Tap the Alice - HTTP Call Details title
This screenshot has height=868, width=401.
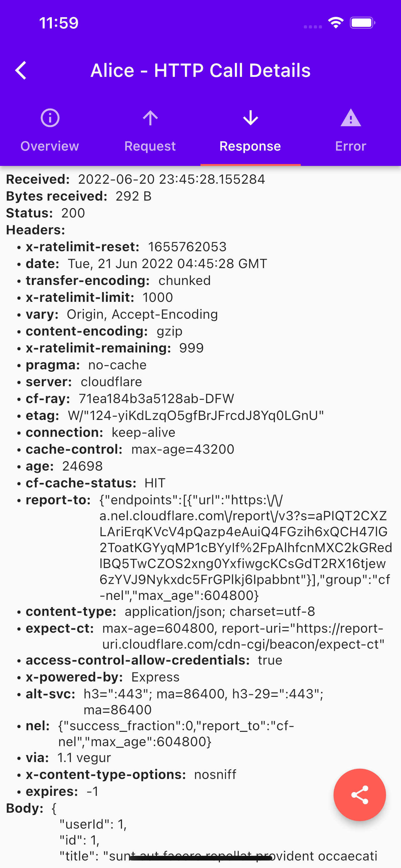[x=201, y=70]
